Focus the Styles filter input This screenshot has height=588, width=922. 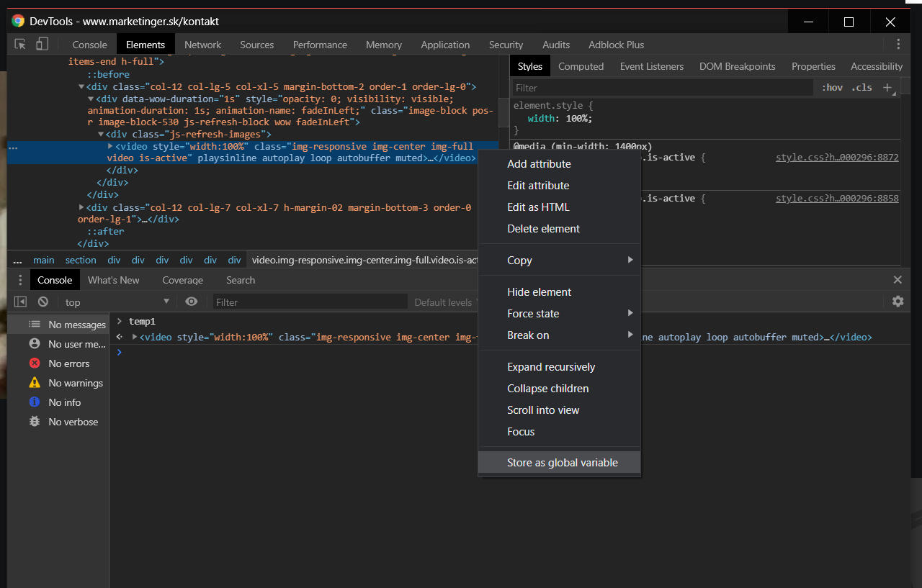(663, 88)
